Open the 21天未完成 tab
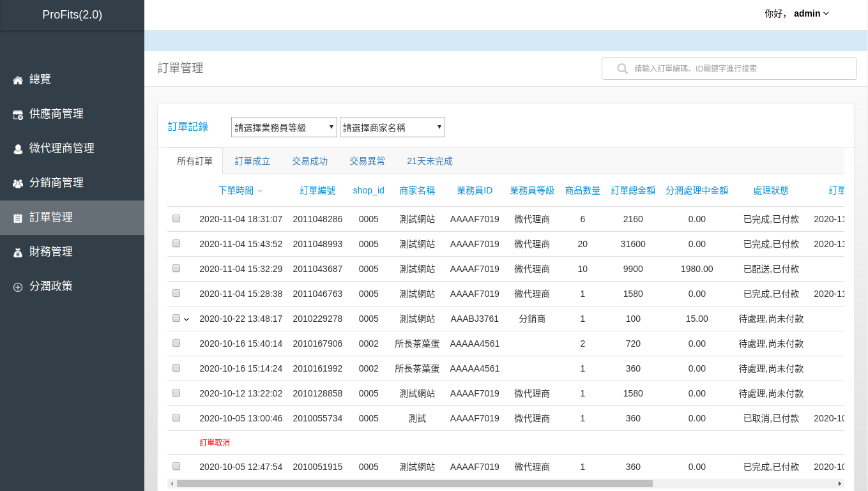This screenshot has height=491, width=868. click(430, 161)
